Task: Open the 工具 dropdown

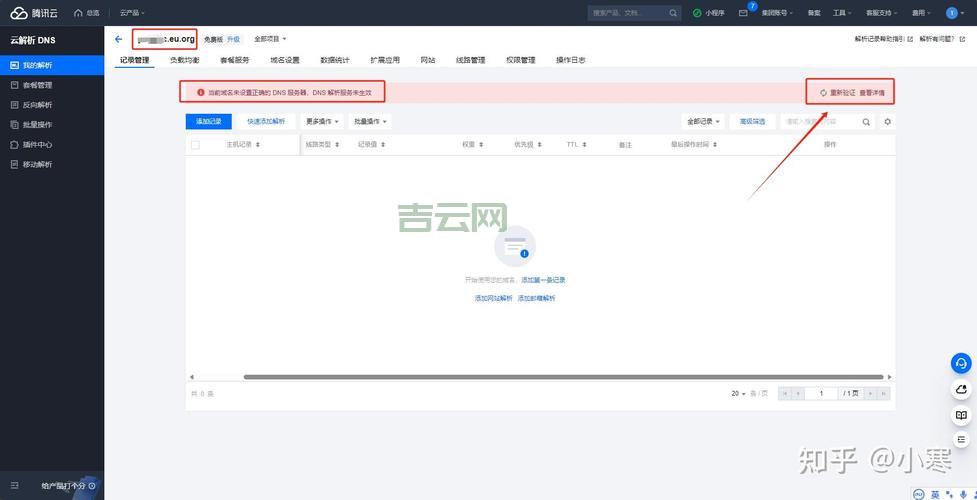Action: click(x=842, y=12)
